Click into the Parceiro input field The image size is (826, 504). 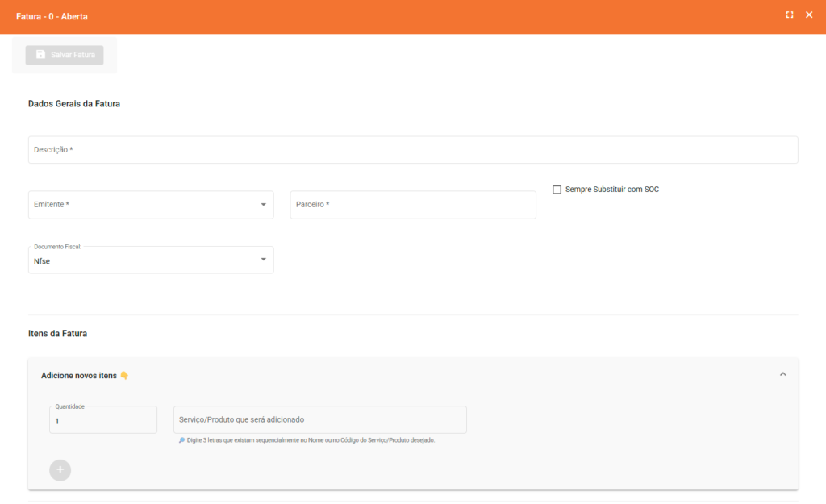click(x=412, y=205)
